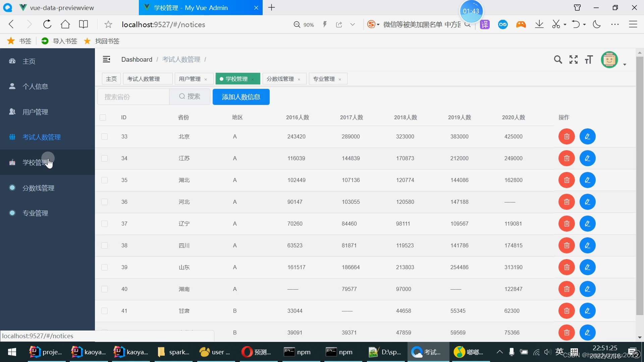Open the header search magnifier
The image size is (644, 362).
coord(558,60)
